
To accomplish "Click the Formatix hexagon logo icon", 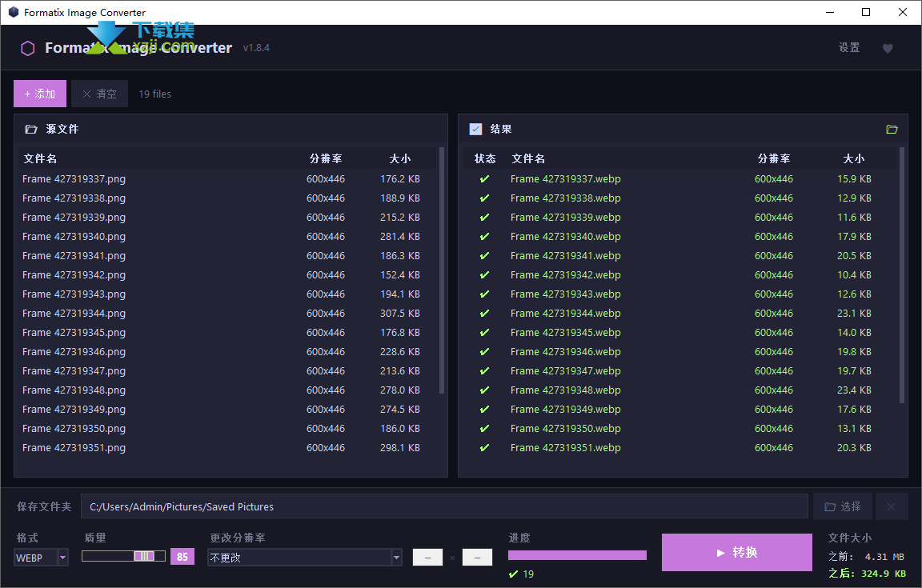I will (28, 48).
